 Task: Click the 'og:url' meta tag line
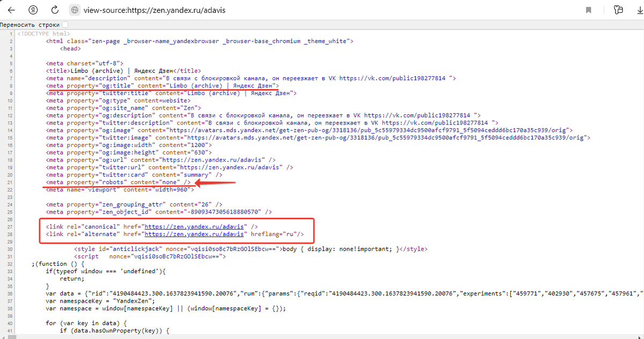pos(160,160)
